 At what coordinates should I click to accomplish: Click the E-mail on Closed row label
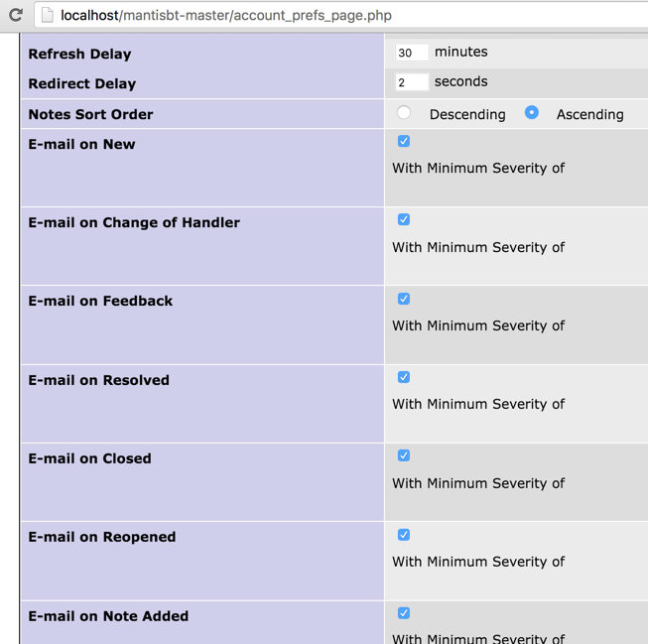[89, 458]
